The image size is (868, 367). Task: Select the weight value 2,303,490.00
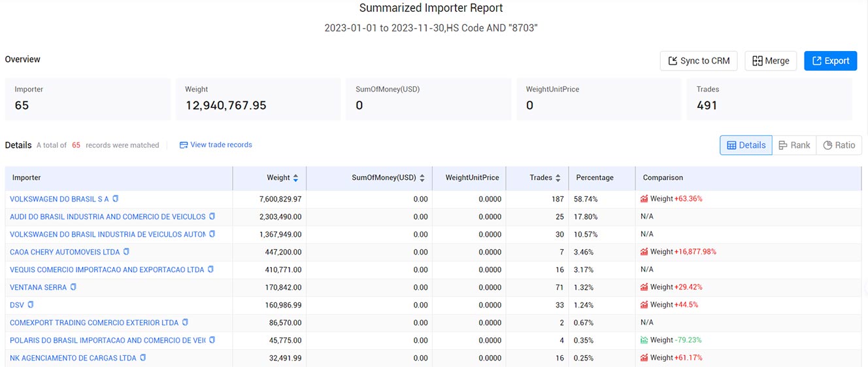pyautogui.click(x=280, y=217)
